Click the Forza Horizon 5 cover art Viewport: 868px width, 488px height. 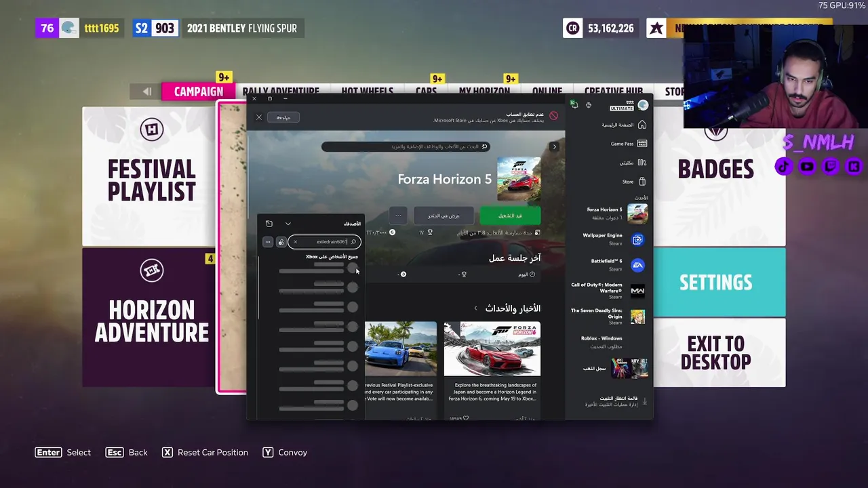pos(519,179)
